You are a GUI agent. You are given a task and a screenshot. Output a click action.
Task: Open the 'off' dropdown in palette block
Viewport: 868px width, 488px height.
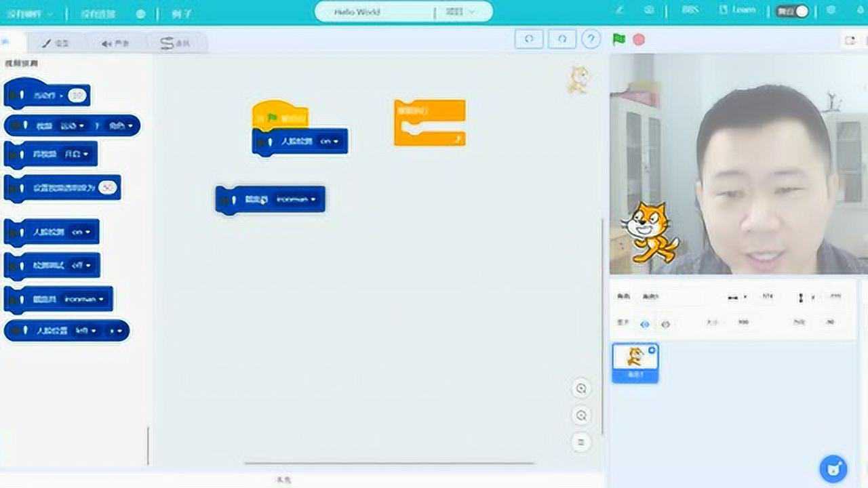tap(81, 266)
